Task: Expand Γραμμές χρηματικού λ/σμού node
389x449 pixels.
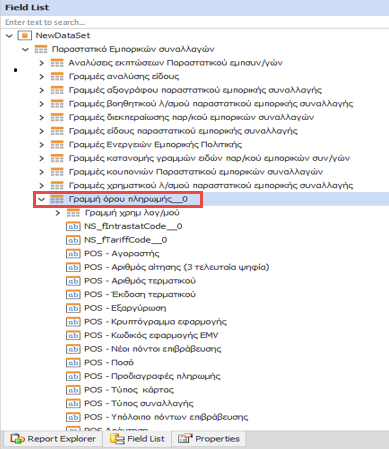Action: pyautogui.click(x=41, y=186)
